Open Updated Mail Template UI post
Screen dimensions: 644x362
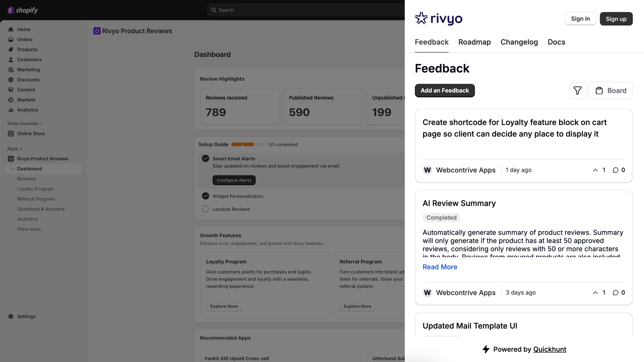pyautogui.click(x=470, y=326)
